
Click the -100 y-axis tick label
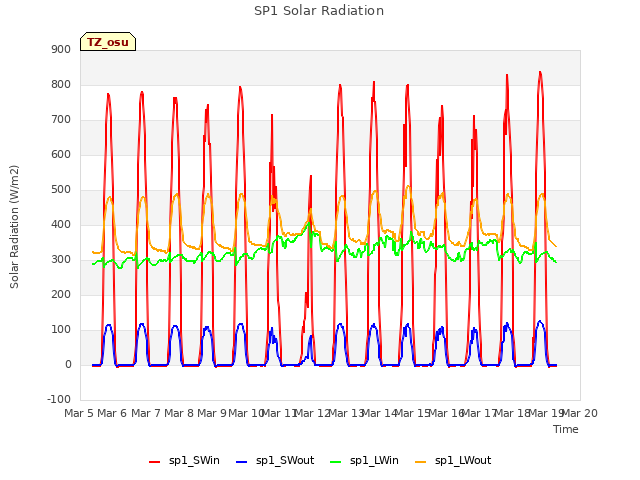pos(59,399)
